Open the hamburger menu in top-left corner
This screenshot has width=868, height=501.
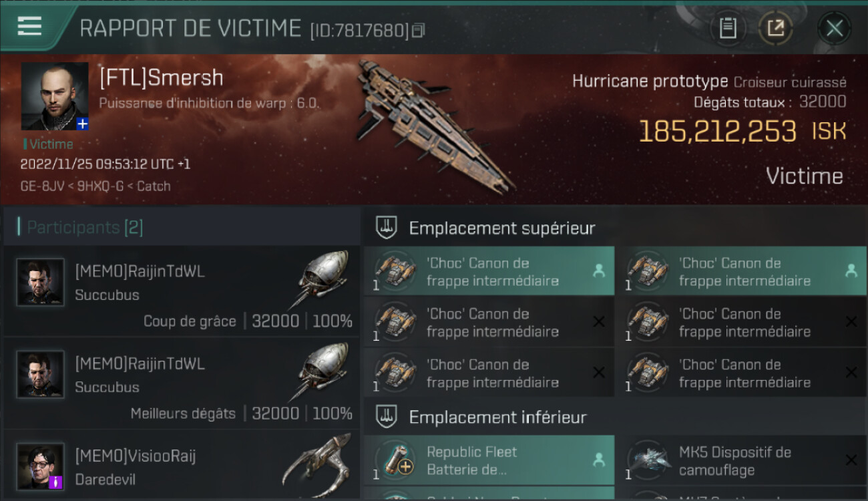click(x=29, y=27)
